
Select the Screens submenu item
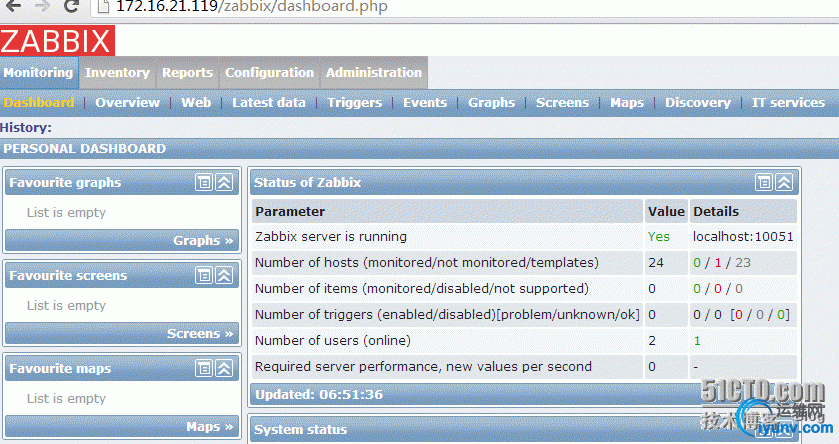coord(562,103)
